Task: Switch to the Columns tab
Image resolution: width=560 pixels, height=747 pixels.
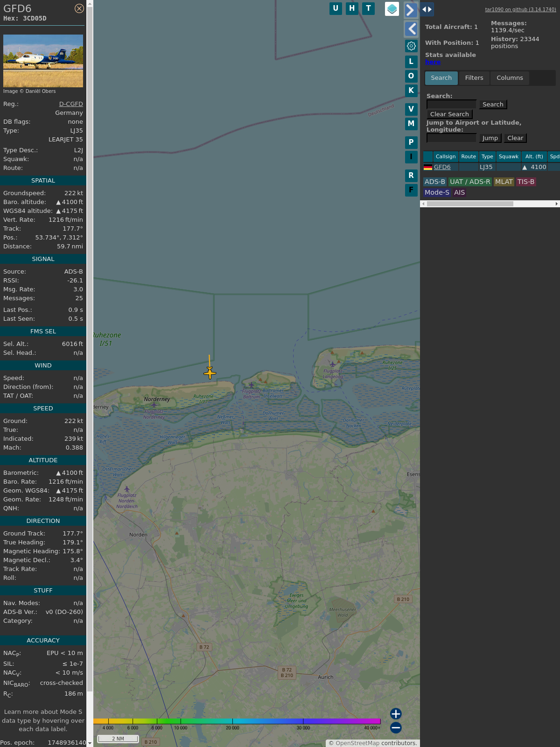Action: pos(510,78)
